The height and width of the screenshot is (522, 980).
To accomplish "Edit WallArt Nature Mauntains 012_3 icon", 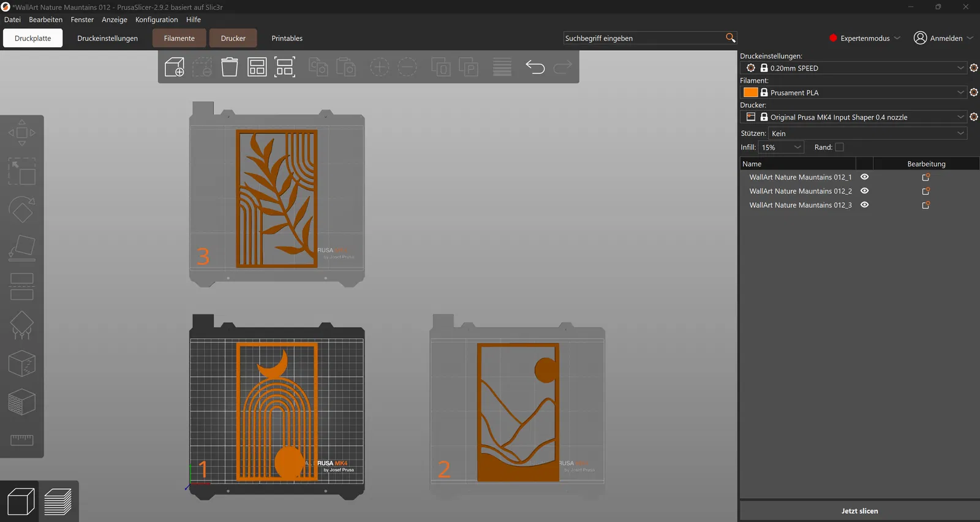I will click(926, 205).
